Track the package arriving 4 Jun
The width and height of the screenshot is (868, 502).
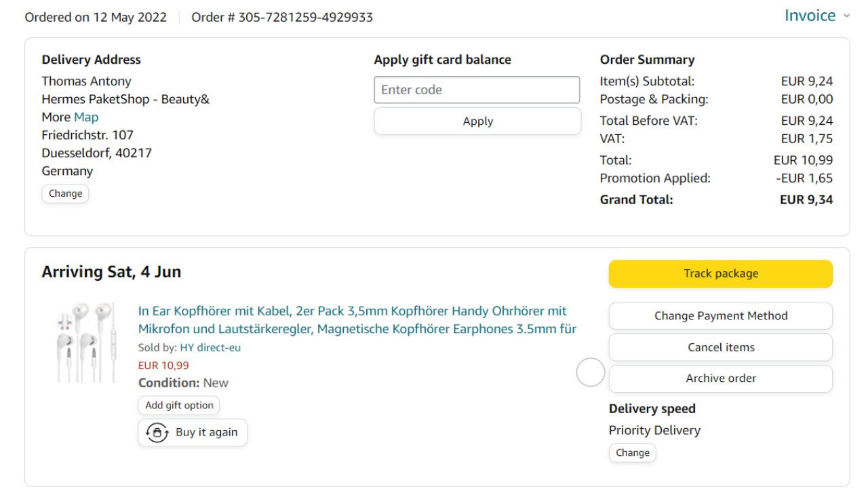pyautogui.click(x=720, y=274)
